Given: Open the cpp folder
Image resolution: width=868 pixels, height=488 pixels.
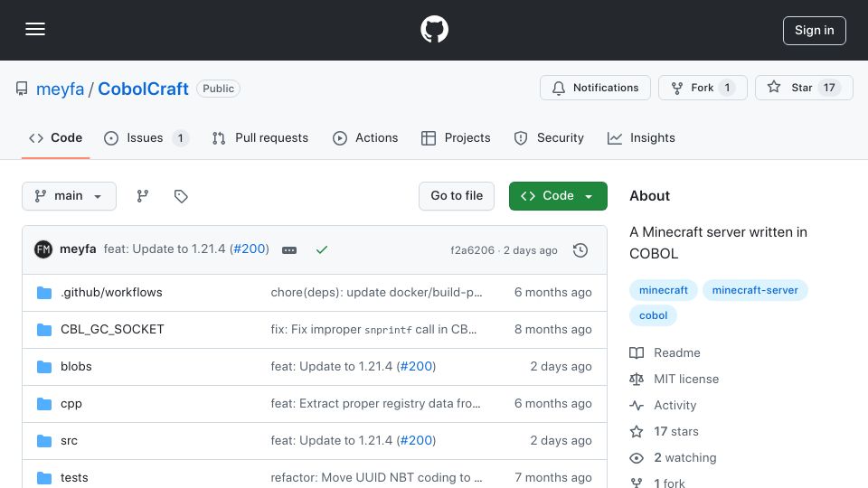Looking at the screenshot, I should click(x=71, y=403).
